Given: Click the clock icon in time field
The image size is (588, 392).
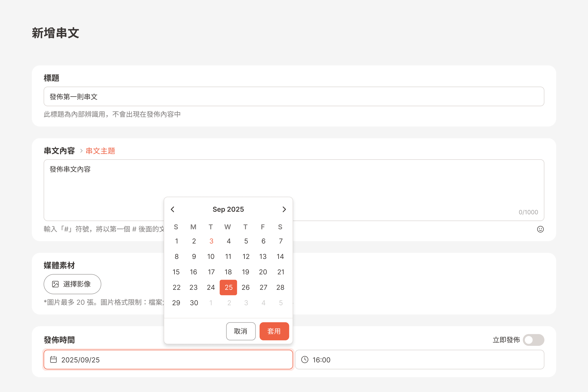Looking at the screenshot, I should coord(305,359).
